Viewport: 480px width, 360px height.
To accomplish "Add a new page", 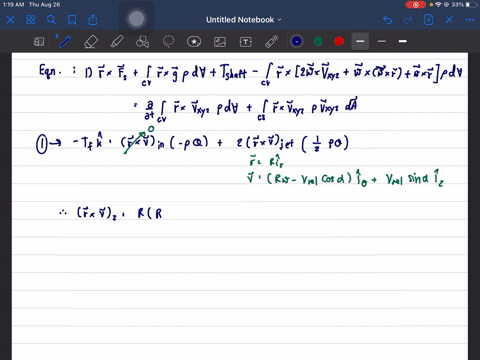I will [429, 20].
